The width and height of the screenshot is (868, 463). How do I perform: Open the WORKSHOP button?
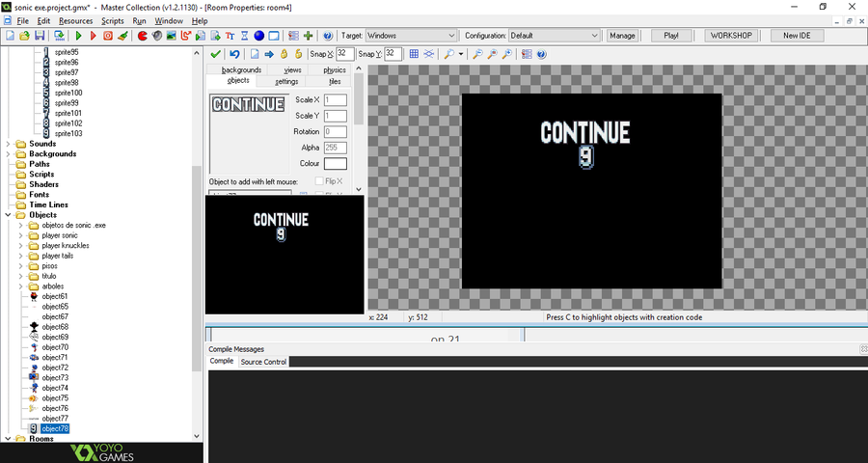(731, 36)
